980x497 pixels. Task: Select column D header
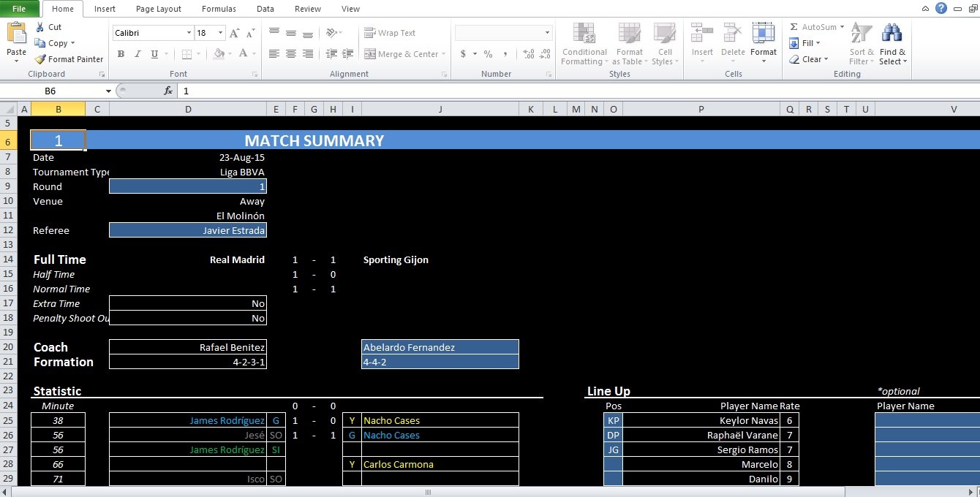[188, 109]
